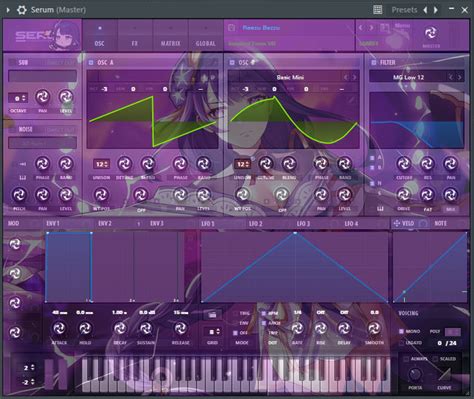The height and width of the screenshot is (399, 474).
Task: Change the SUB octave stepper
Action: (18, 98)
